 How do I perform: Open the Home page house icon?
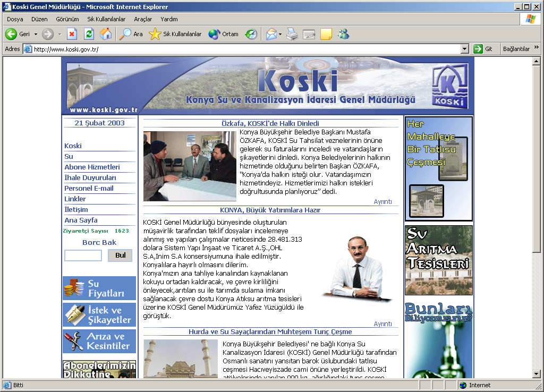pos(106,34)
